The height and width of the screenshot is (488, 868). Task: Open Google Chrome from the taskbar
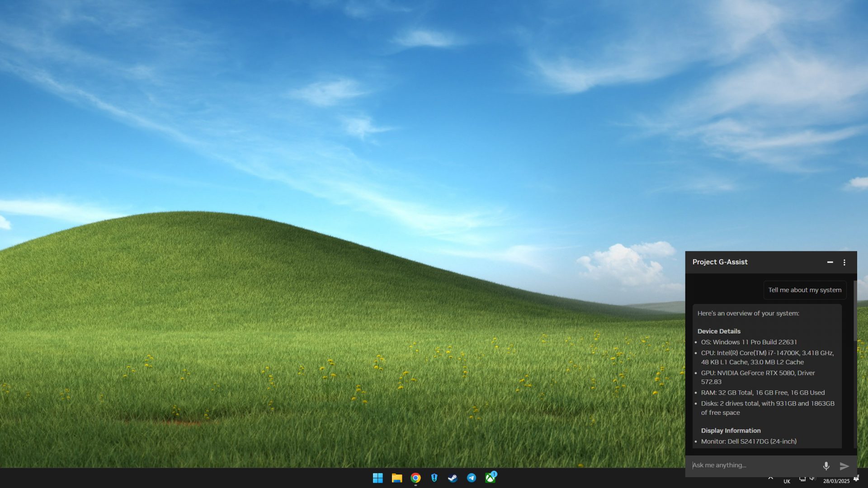pyautogui.click(x=415, y=478)
